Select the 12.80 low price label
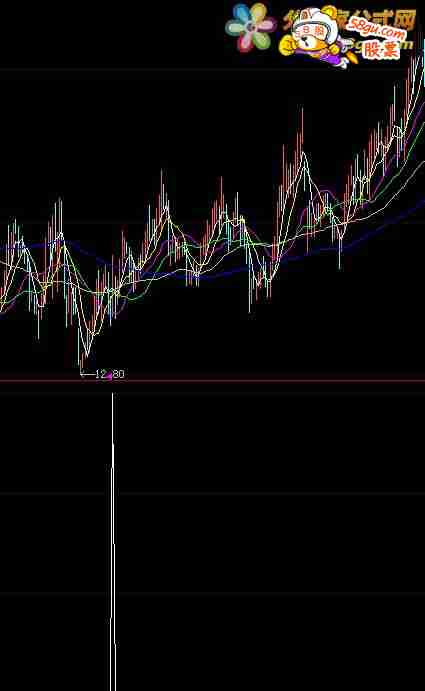The image size is (425, 691). point(110,375)
